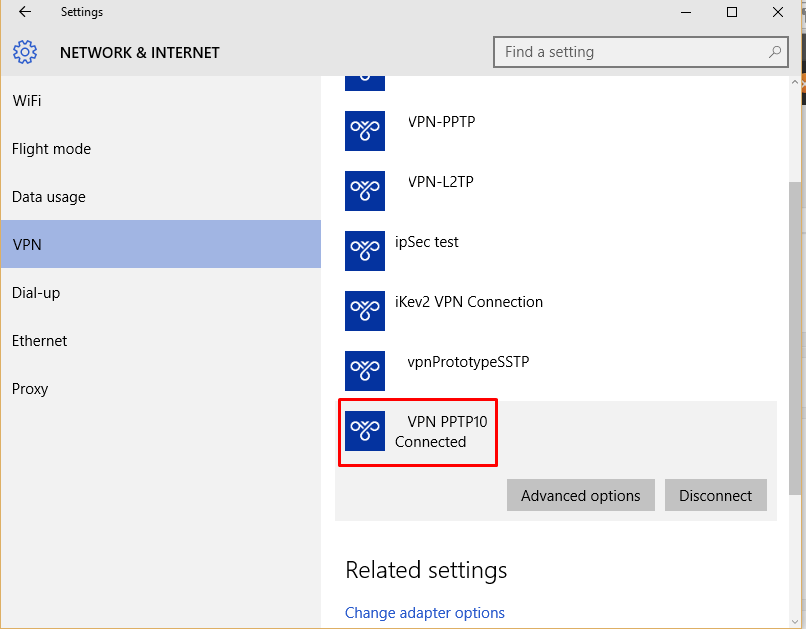Open the Proxy category

pyautogui.click(x=160, y=388)
